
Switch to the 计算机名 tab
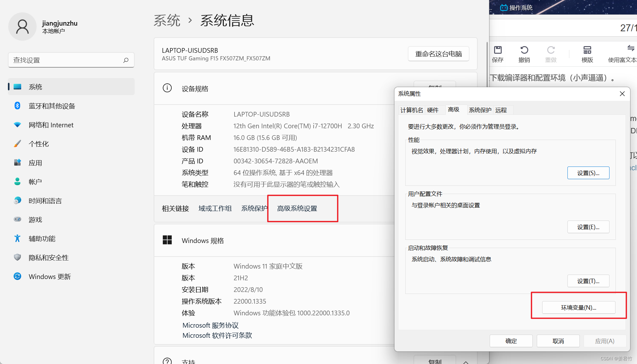point(411,110)
